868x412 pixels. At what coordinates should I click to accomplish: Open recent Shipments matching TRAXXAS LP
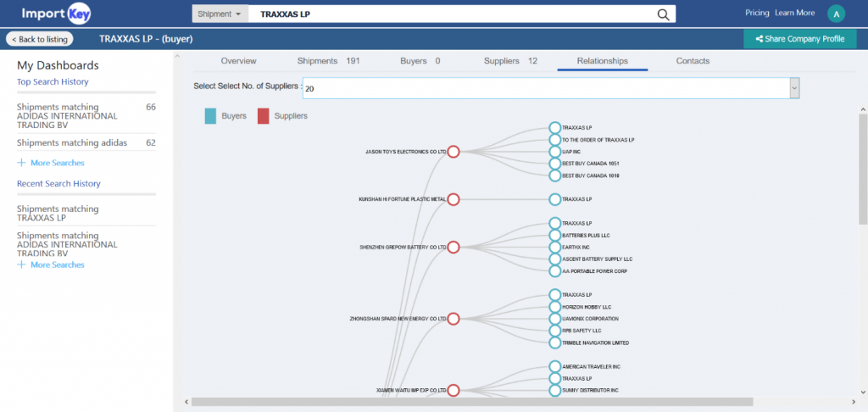(x=58, y=213)
